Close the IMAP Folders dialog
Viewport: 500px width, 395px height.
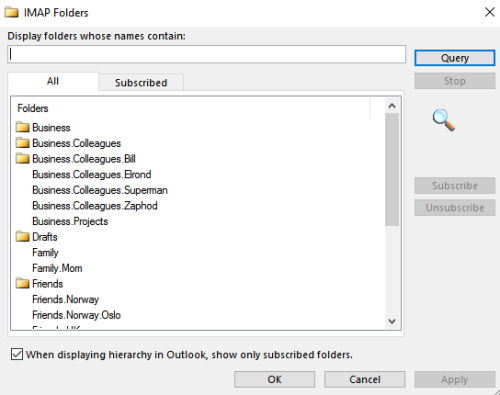point(489,12)
